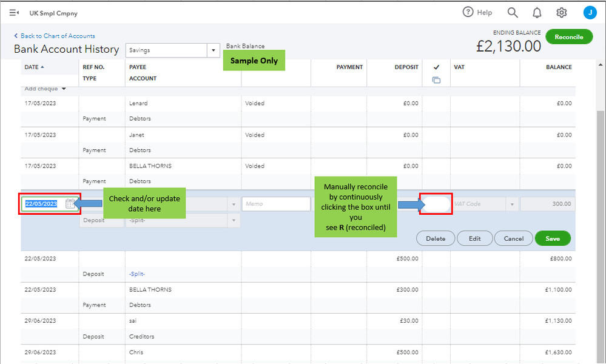This screenshot has height=364, width=606.
Task: Open the search magnifier icon
Action: (x=513, y=13)
